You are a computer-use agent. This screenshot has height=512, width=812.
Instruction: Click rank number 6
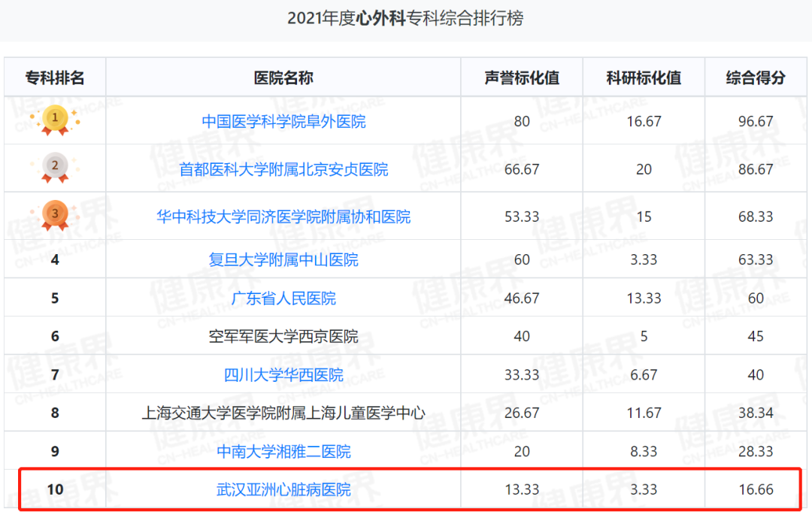click(55, 337)
